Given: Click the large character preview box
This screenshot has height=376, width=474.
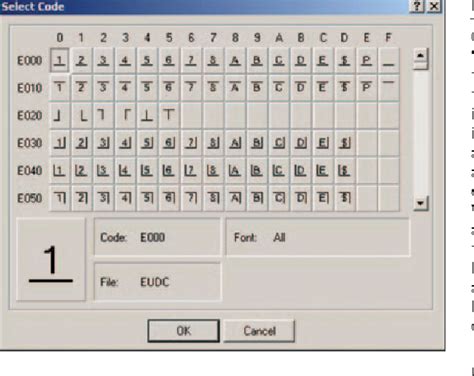Looking at the screenshot, I should coord(51,259).
